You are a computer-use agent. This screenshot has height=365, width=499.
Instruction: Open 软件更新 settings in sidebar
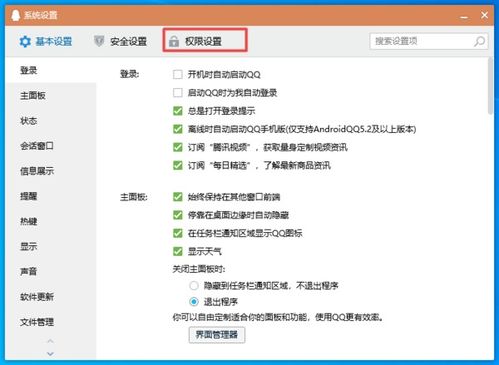pyautogui.click(x=51, y=297)
